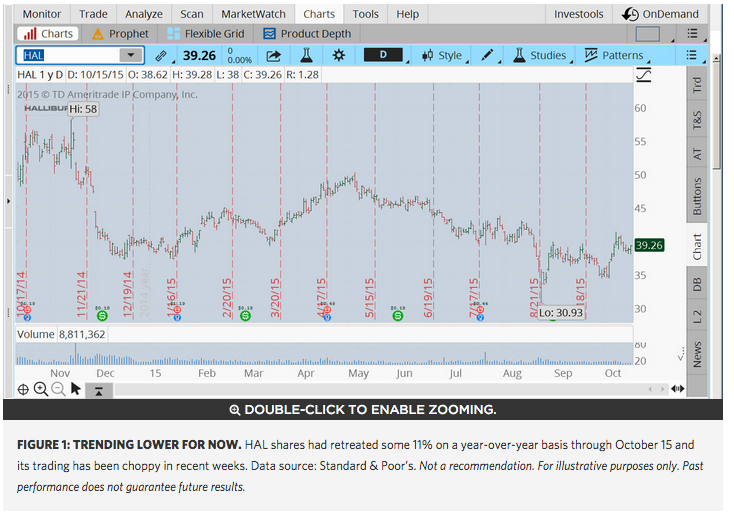The height and width of the screenshot is (516, 734).
Task: Select the pointer cursor tool
Action: coord(75,389)
